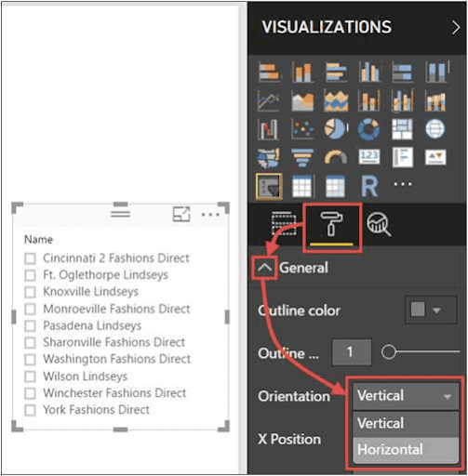Viewport: 468px width, 476px height.
Task: Select the clustered column chart visualization
Action: tap(369, 72)
